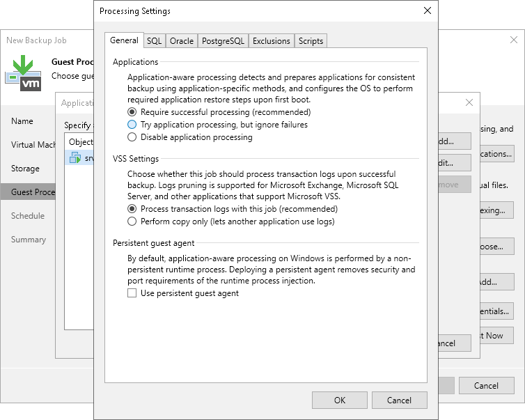The width and height of the screenshot is (525, 420).
Task: Click the partially hidden Credentials button
Action: coord(497,311)
